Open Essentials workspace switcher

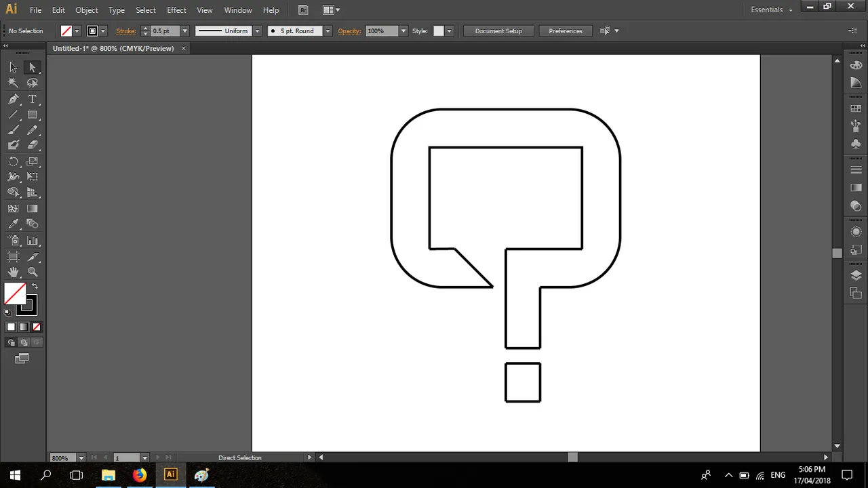pos(771,9)
